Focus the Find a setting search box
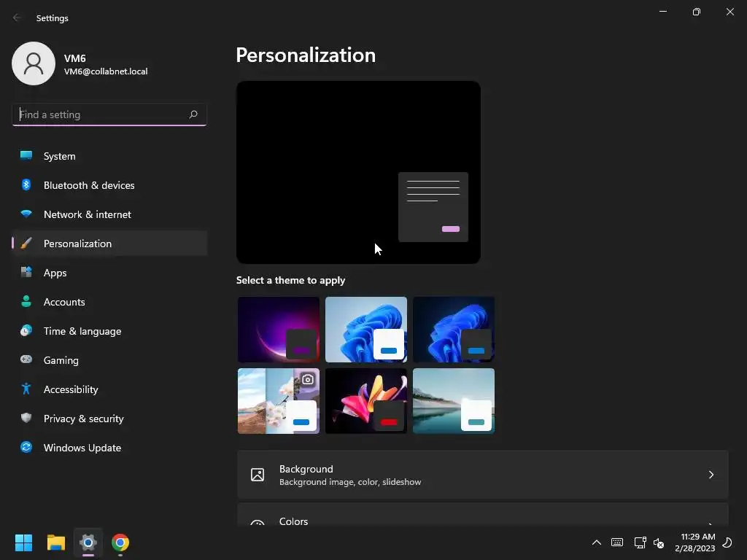 coord(109,114)
